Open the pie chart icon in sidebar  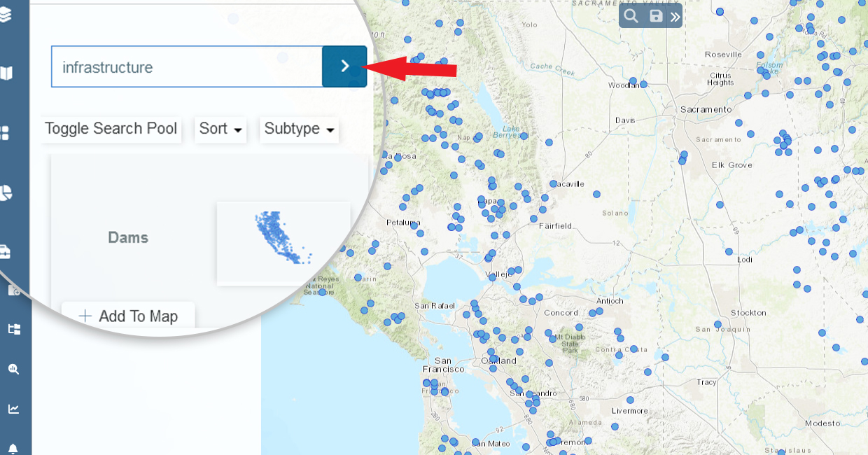[x=6, y=193]
